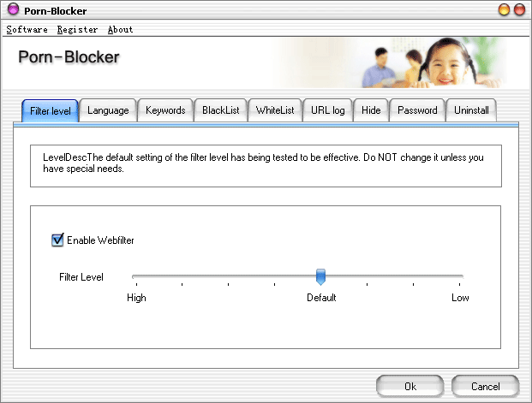Go to the Hide tab
532x403 pixels.
click(371, 110)
